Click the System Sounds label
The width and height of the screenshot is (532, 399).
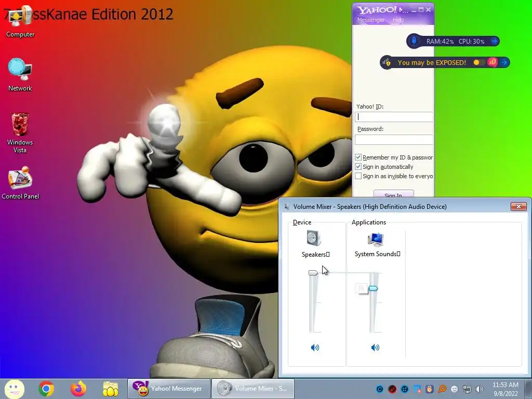[377, 254]
